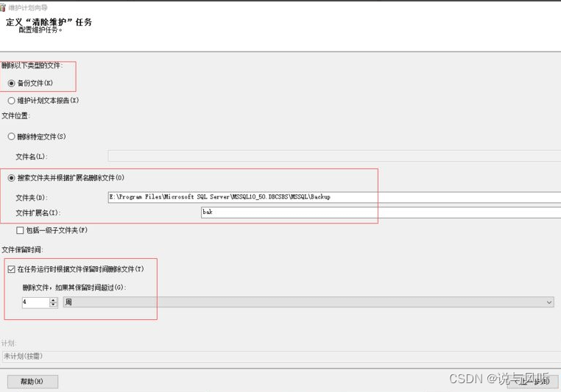Click the 配置维护任务 subtitle text
This screenshot has width=561, height=392.
(x=40, y=30)
